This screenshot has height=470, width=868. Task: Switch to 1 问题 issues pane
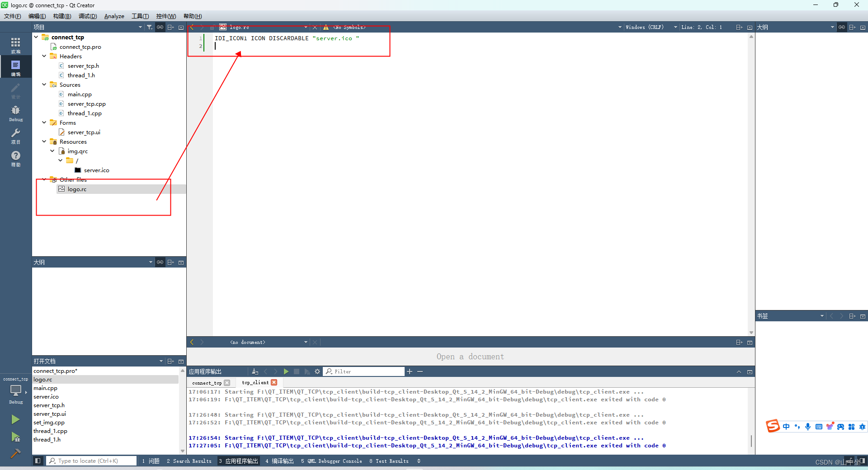(x=151, y=461)
